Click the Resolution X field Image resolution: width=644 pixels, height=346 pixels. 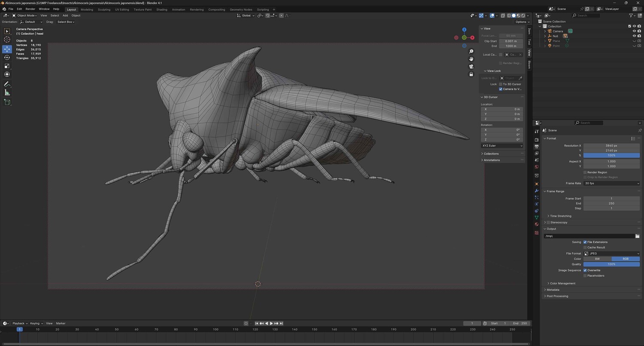(x=611, y=146)
